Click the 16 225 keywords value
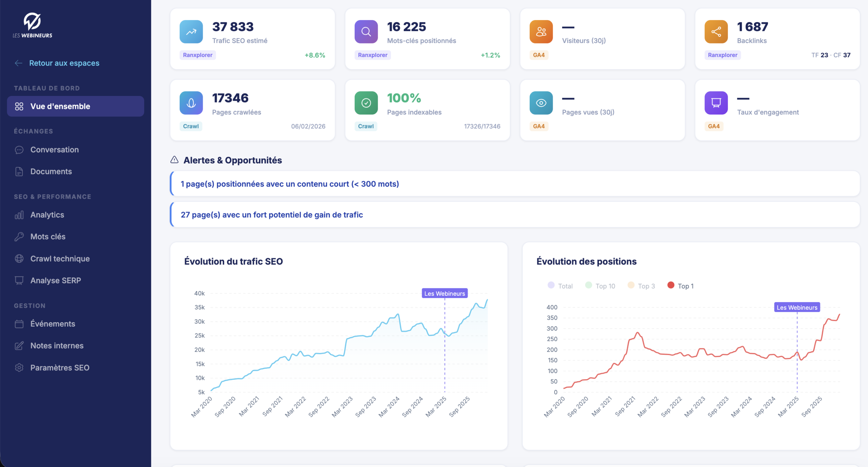This screenshot has width=868, height=467. [x=407, y=27]
